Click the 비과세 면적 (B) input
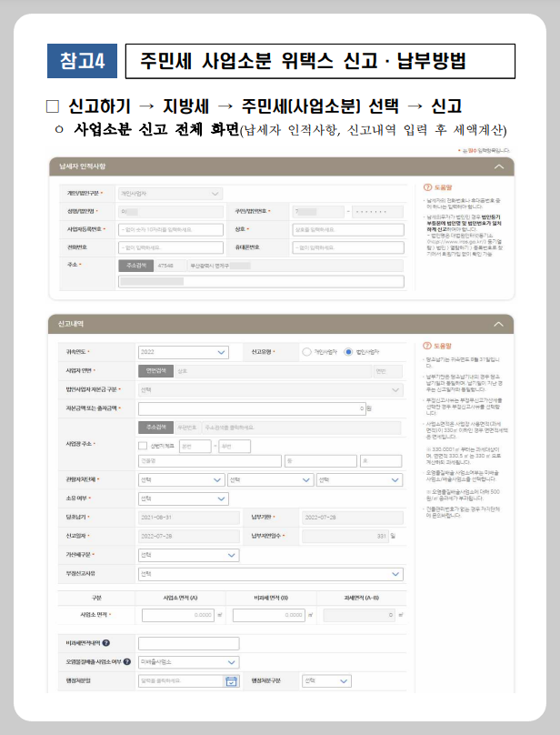The height and width of the screenshot is (735, 560). 269,615
